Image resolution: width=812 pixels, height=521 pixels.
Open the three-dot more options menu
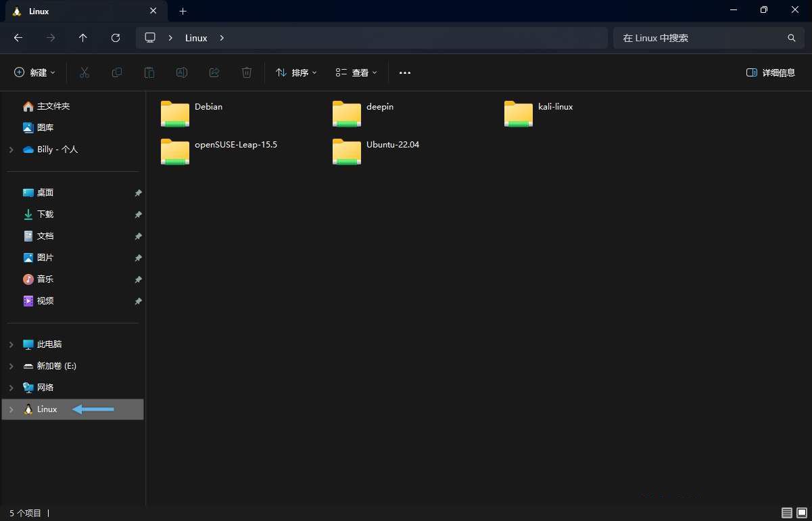click(405, 72)
